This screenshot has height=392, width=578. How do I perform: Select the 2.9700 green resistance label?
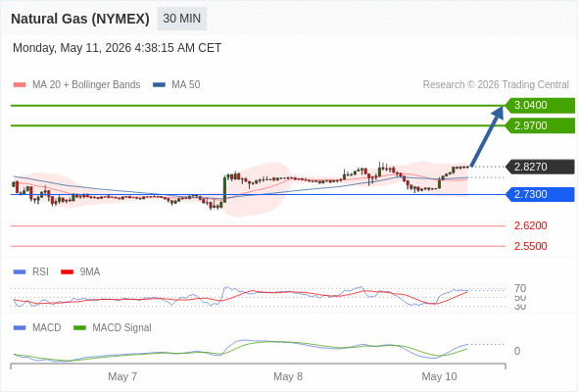tap(540, 125)
